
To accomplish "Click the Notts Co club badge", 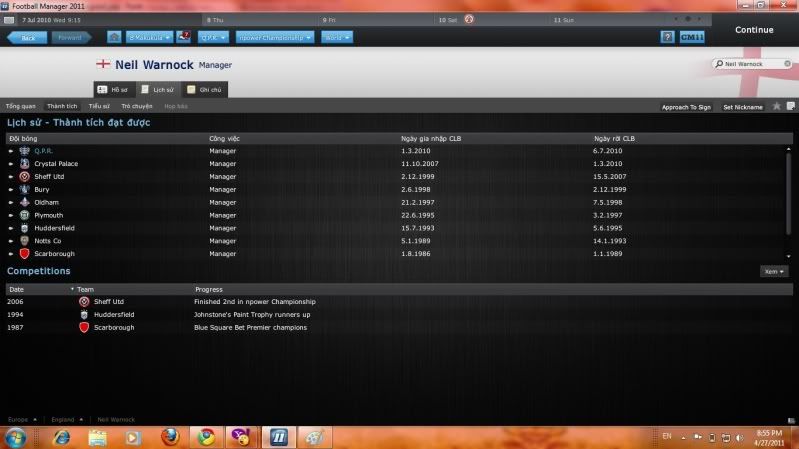I will (24, 241).
